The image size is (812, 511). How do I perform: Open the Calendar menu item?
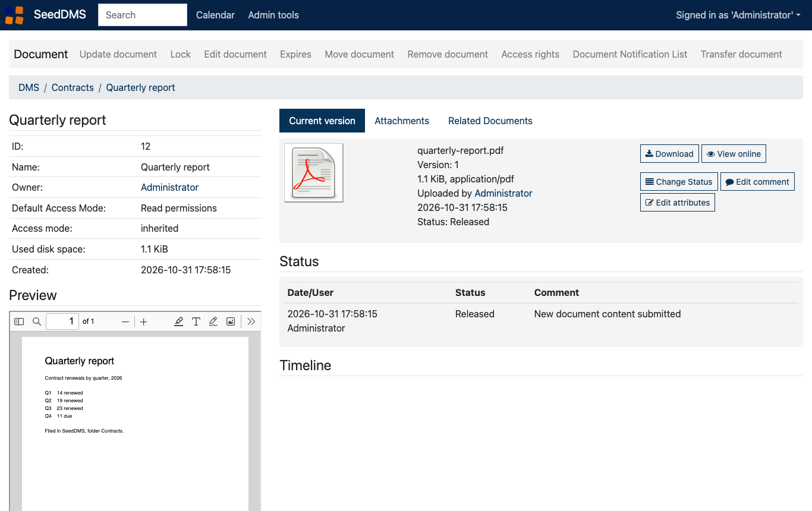(215, 15)
